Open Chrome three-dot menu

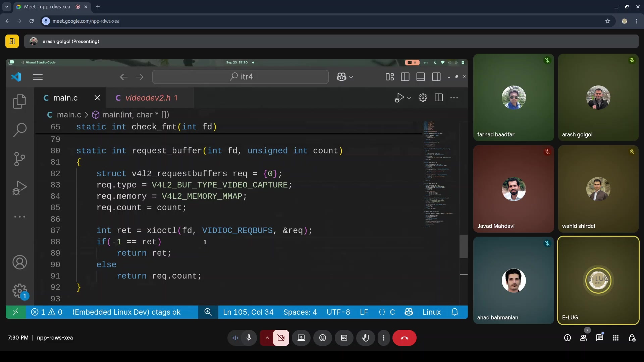[x=637, y=21]
